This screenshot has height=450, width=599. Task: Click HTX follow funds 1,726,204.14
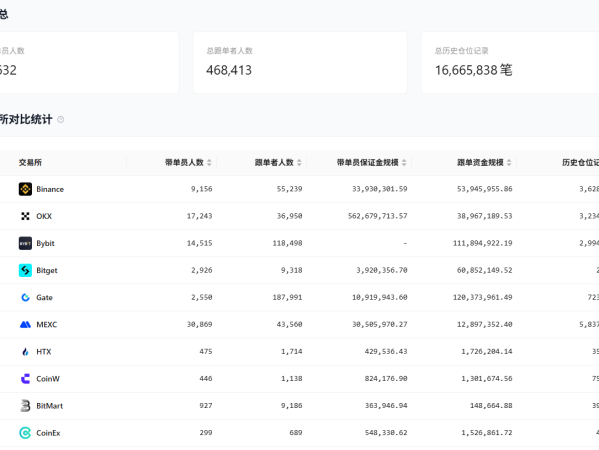click(487, 351)
